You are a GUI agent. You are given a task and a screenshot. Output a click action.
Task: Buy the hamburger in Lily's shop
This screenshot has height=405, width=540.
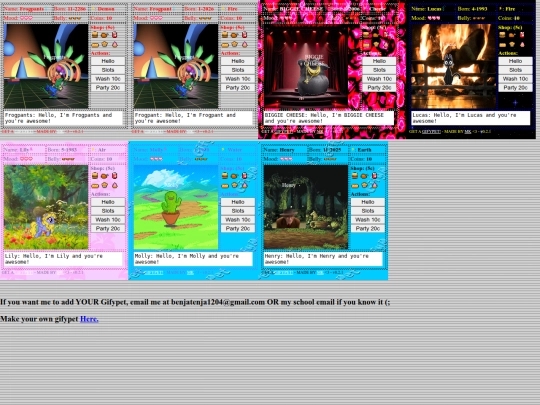tap(95, 176)
